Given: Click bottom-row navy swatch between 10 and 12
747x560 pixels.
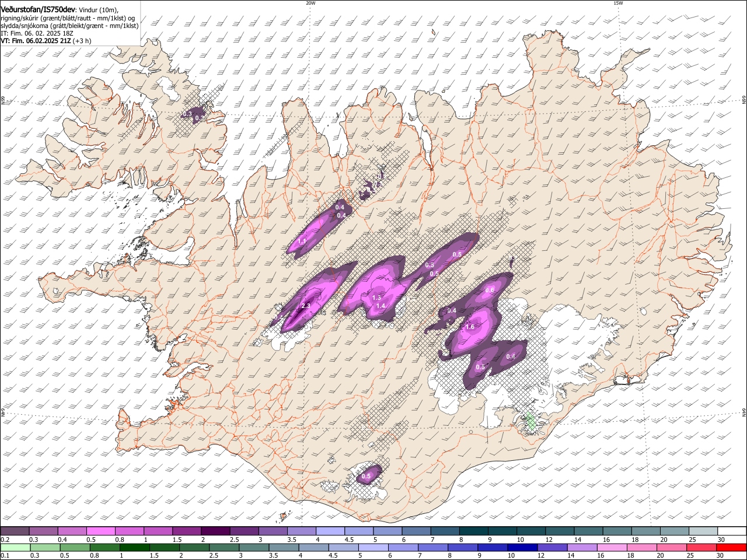Looking at the screenshot, I should (522, 548).
